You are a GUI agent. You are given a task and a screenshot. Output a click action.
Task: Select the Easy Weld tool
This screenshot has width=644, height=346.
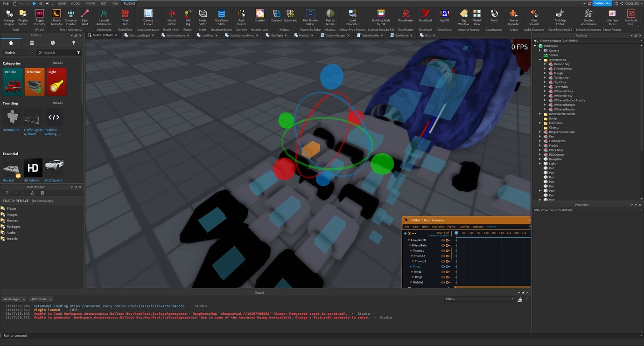[85, 17]
